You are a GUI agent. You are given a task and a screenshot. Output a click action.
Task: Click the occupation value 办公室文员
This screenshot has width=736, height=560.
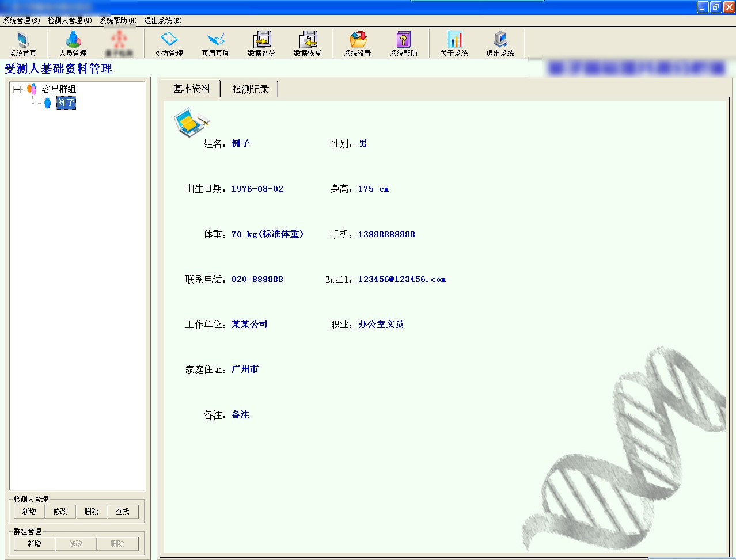[x=381, y=324]
